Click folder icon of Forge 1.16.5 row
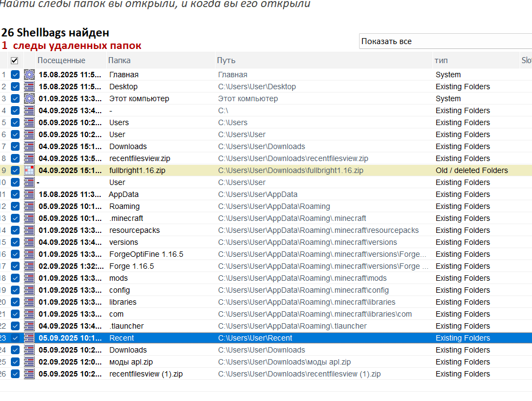Viewport: 532px width, 401px height. pos(29,266)
